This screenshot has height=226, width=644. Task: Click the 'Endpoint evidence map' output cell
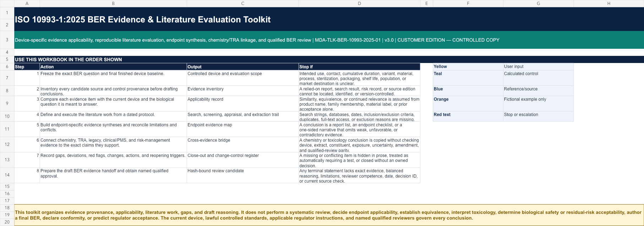243,129
